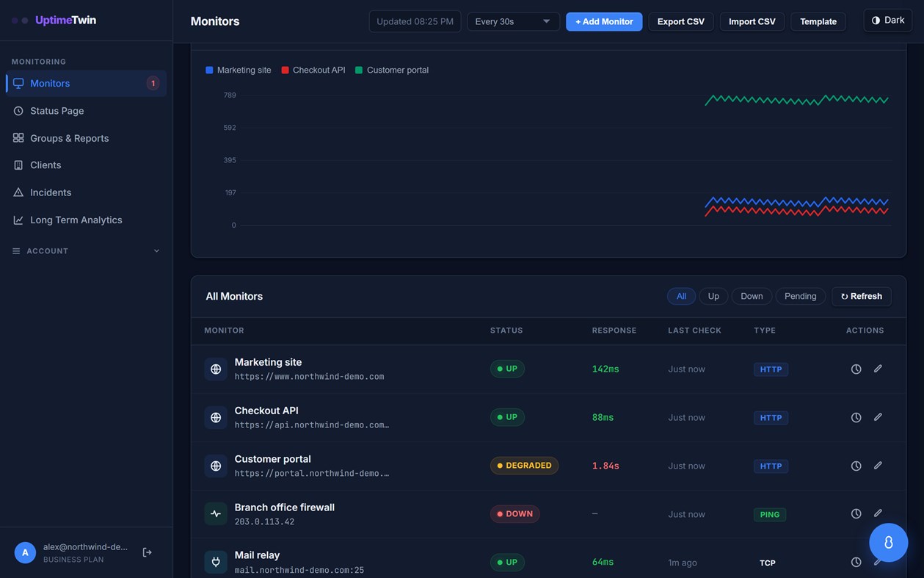Edit the Checkout API monitor
This screenshot has height=578, width=924.
click(878, 417)
